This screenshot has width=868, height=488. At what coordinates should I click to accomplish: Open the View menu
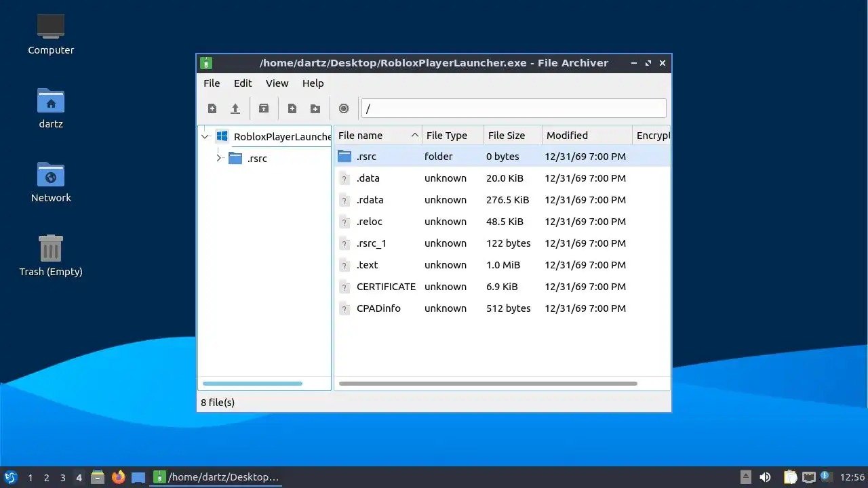pyautogui.click(x=277, y=83)
